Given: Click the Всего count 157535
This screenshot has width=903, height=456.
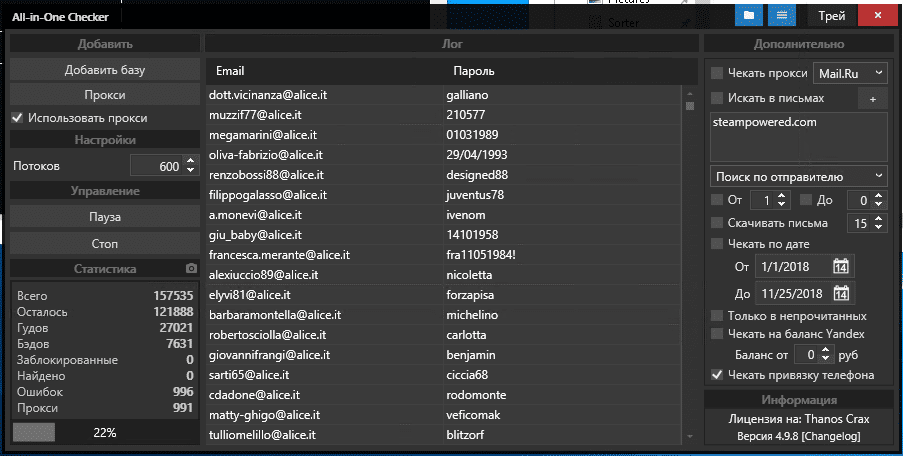Looking at the screenshot, I should click(x=173, y=295).
